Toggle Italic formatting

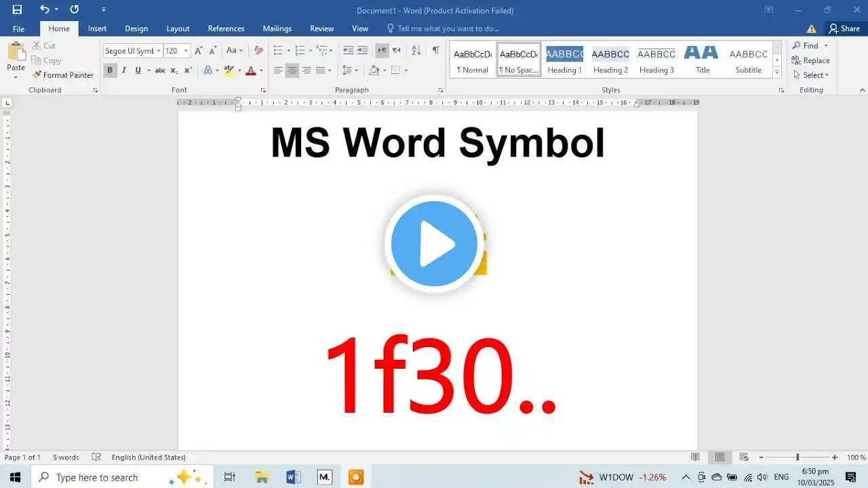pos(124,70)
